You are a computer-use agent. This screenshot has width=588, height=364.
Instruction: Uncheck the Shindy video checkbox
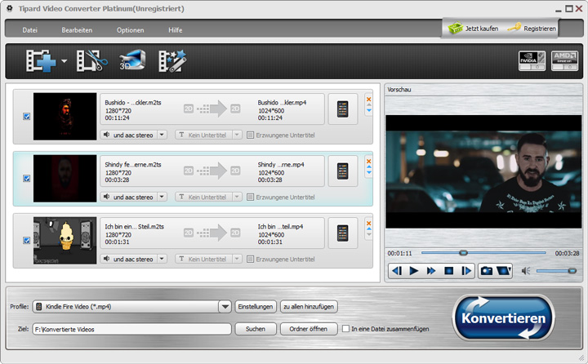[26, 178]
